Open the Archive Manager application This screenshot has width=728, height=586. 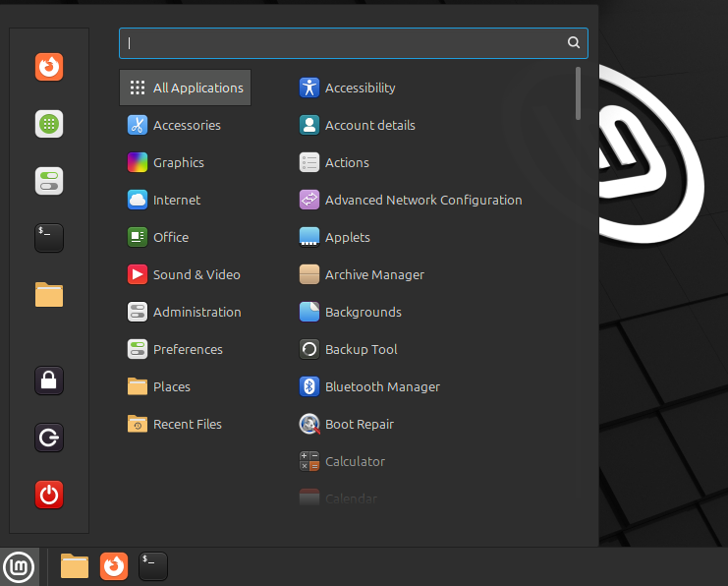(x=373, y=274)
